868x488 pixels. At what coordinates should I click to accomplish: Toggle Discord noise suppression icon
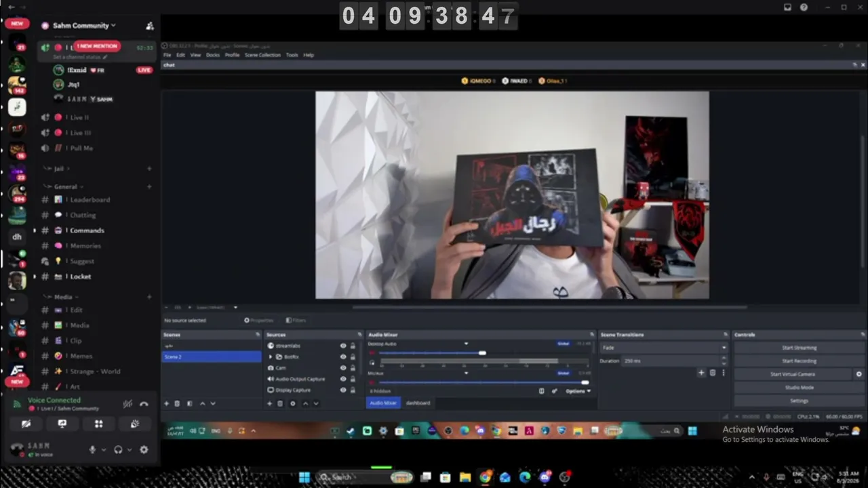point(127,404)
